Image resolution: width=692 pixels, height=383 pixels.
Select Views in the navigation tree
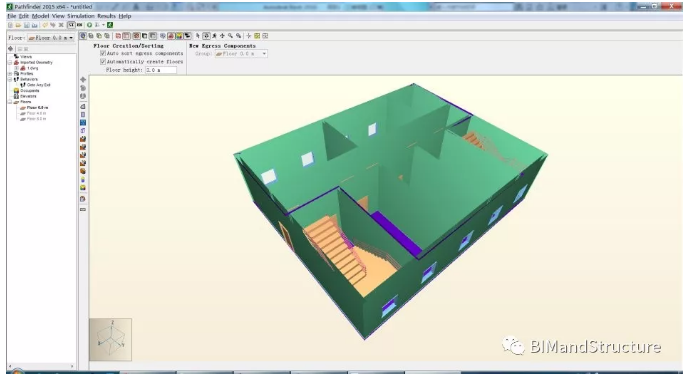(x=26, y=57)
